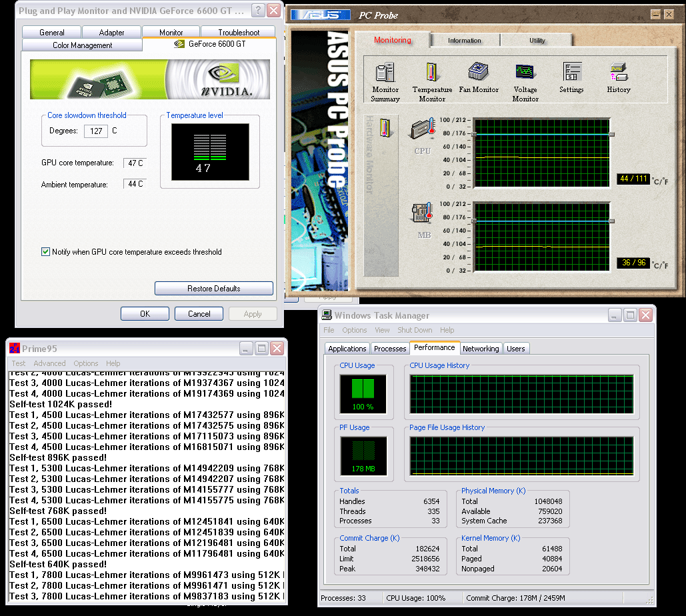Switch to the General tab in display properties

51,33
